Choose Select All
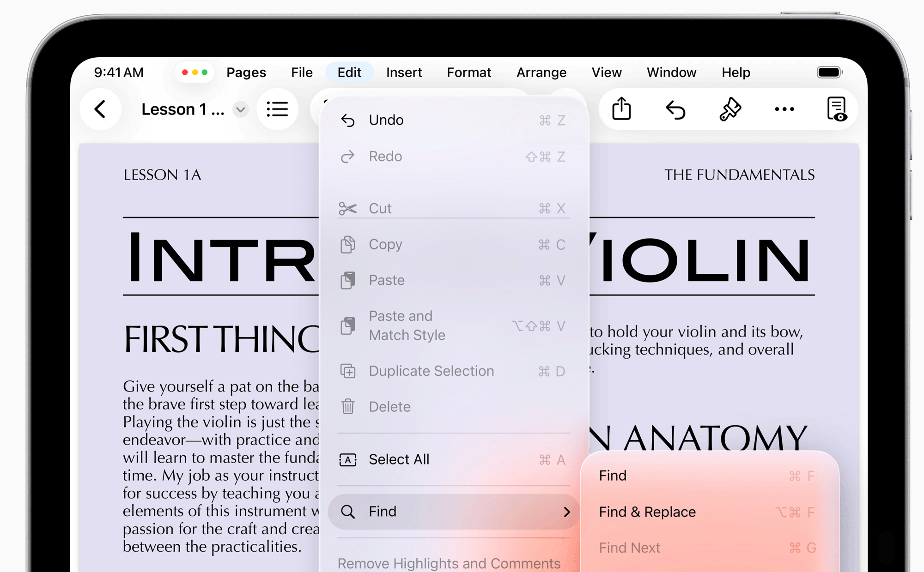The height and width of the screenshot is (572, 924). [x=453, y=460]
